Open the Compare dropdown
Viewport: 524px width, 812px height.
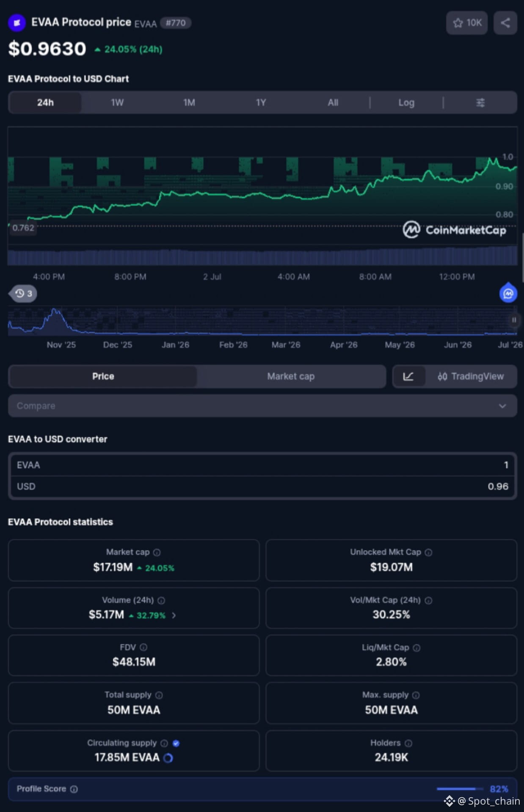tap(262, 406)
